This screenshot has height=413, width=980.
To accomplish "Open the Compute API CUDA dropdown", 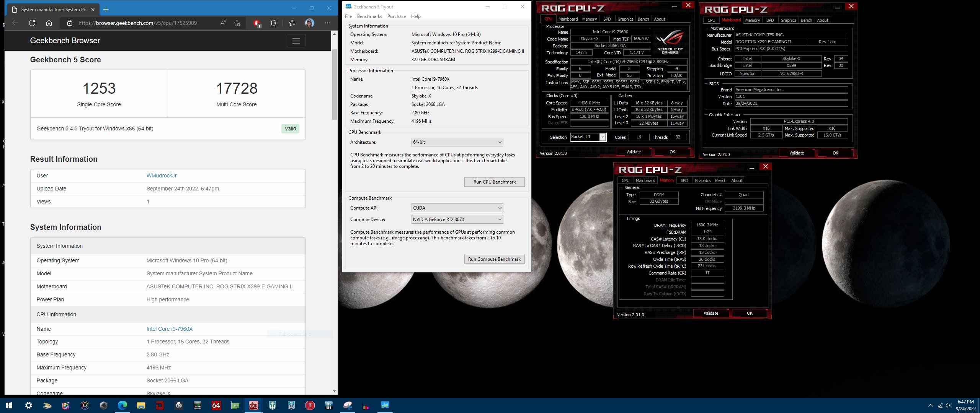I will point(457,208).
